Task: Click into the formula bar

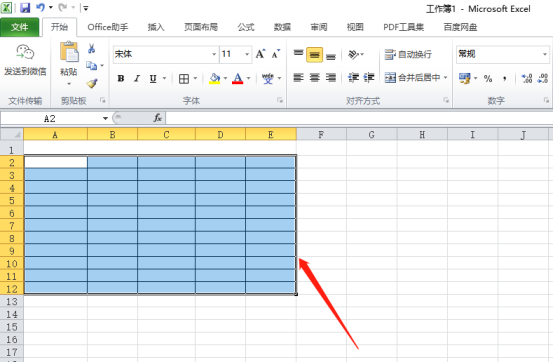Action: pos(359,118)
